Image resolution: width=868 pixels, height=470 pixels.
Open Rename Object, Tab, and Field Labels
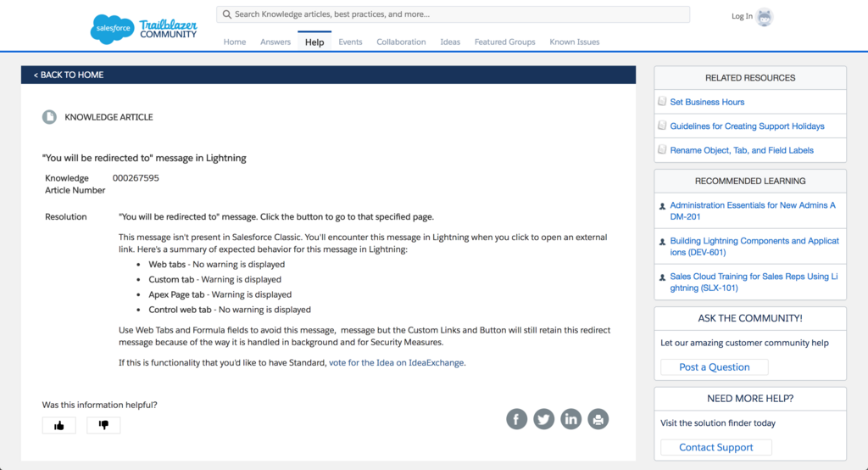(x=742, y=150)
